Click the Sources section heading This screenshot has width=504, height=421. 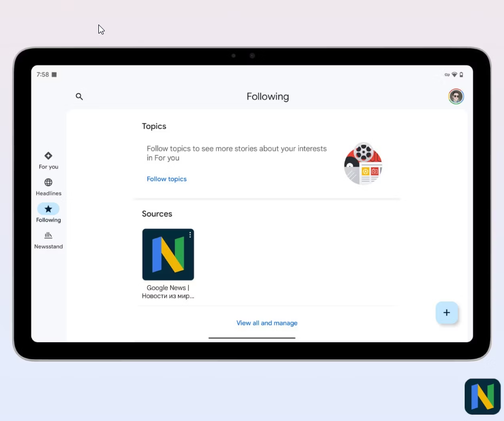coord(157,214)
